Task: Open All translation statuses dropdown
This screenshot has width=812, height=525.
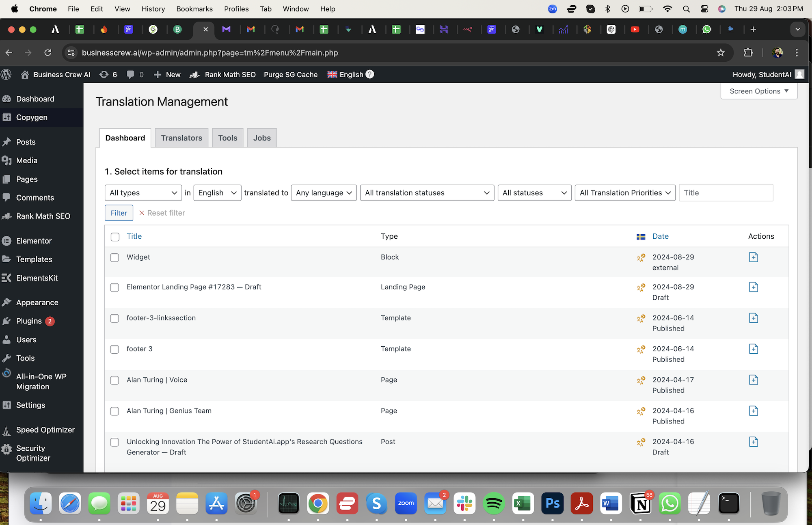Action: coord(427,193)
